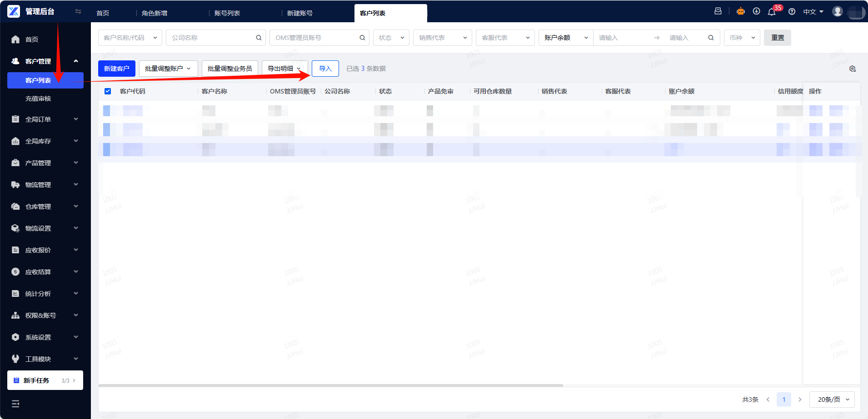
Task: Switch to the 账号列表 tab
Action: (227, 13)
